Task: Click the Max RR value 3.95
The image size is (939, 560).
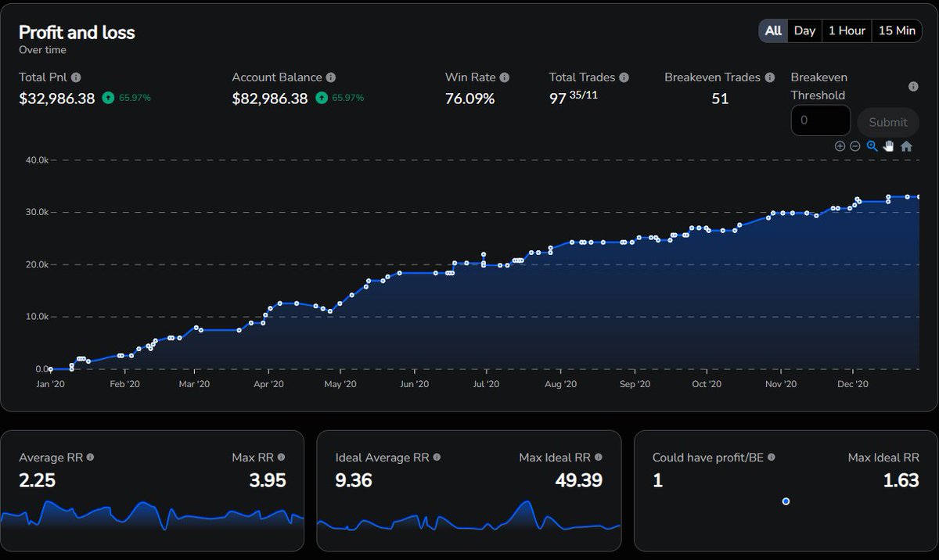Action: (x=268, y=480)
